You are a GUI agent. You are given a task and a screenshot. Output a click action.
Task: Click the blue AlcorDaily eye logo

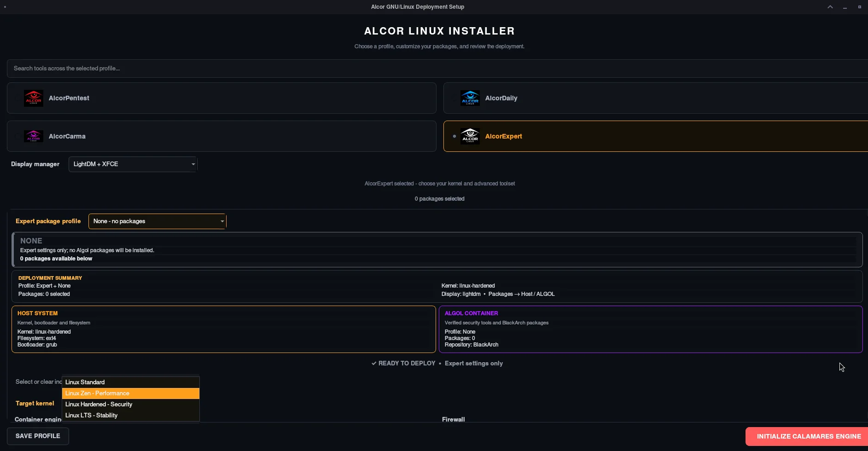[470, 98]
